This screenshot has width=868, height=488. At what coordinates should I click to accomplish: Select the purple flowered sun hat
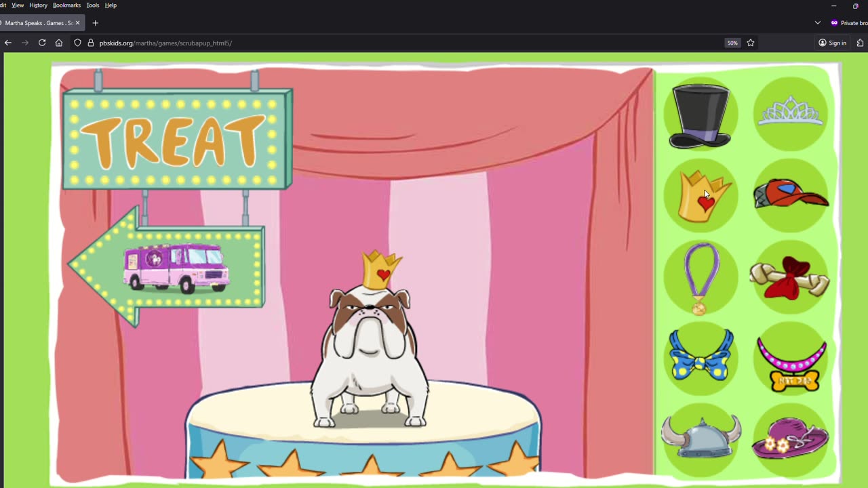point(791,438)
